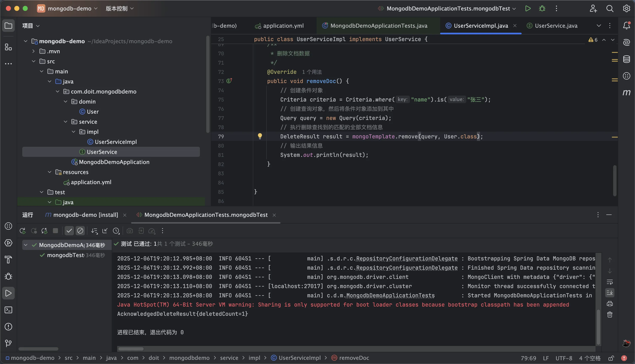Click the Debug bug icon in top toolbar

[542, 9]
